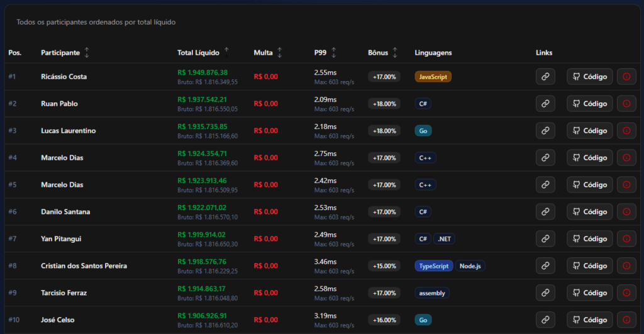644x334 pixels.
Task: Click the red info icon for Cristian dos Santos Pereira
Action: point(626,266)
